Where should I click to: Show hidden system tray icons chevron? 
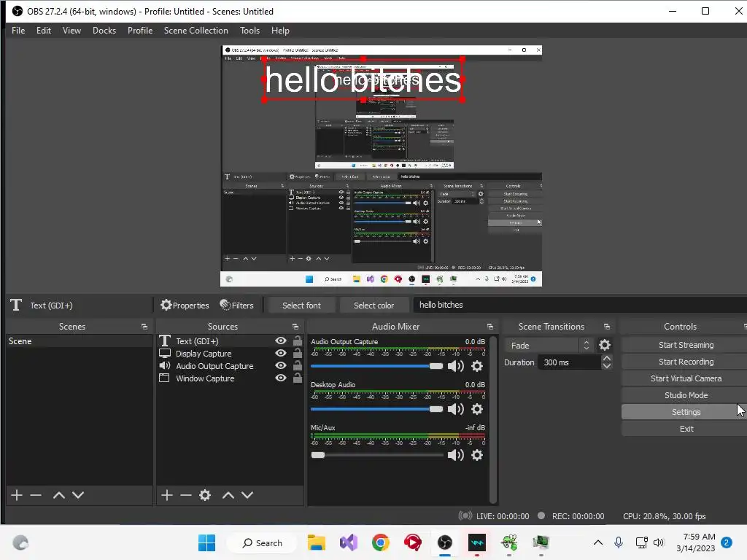coord(598,542)
